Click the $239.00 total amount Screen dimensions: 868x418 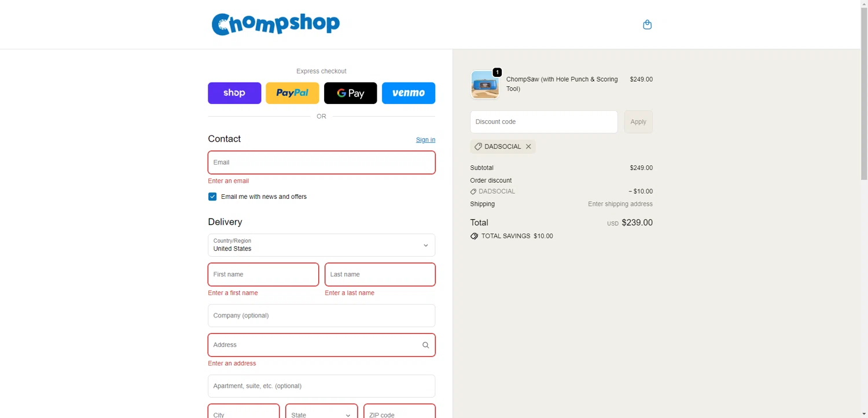pyautogui.click(x=637, y=223)
